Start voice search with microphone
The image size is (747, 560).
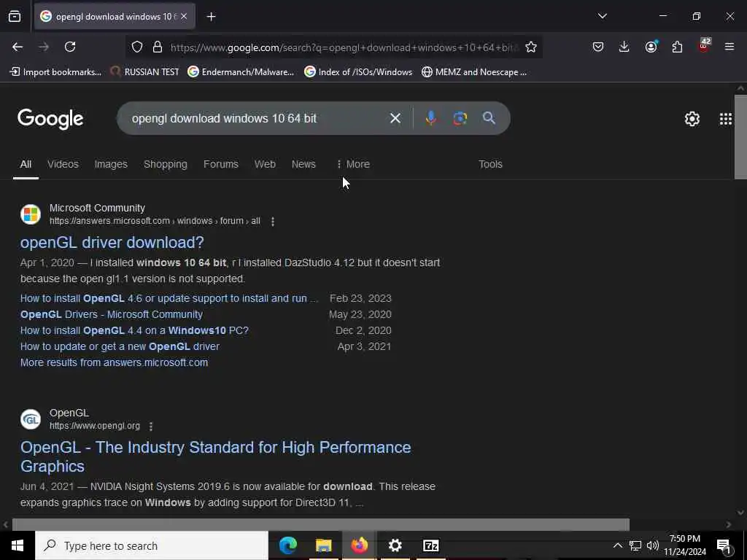tap(430, 118)
